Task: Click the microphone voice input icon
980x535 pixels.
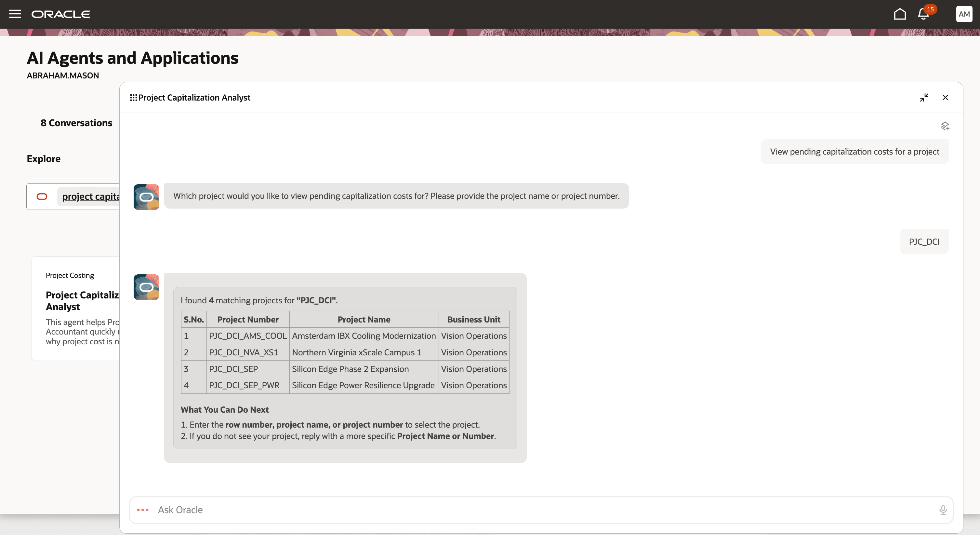Action: pos(943,510)
